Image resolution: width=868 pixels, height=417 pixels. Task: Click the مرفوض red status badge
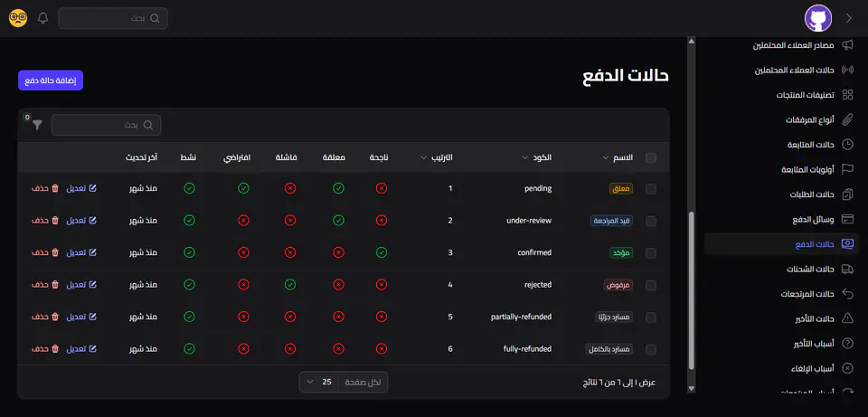coord(618,285)
